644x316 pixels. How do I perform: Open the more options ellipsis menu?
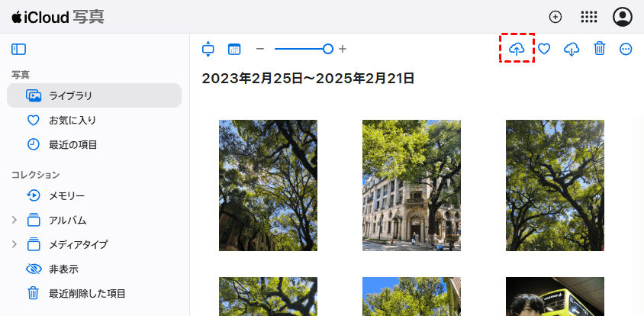click(x=626, y=50)
